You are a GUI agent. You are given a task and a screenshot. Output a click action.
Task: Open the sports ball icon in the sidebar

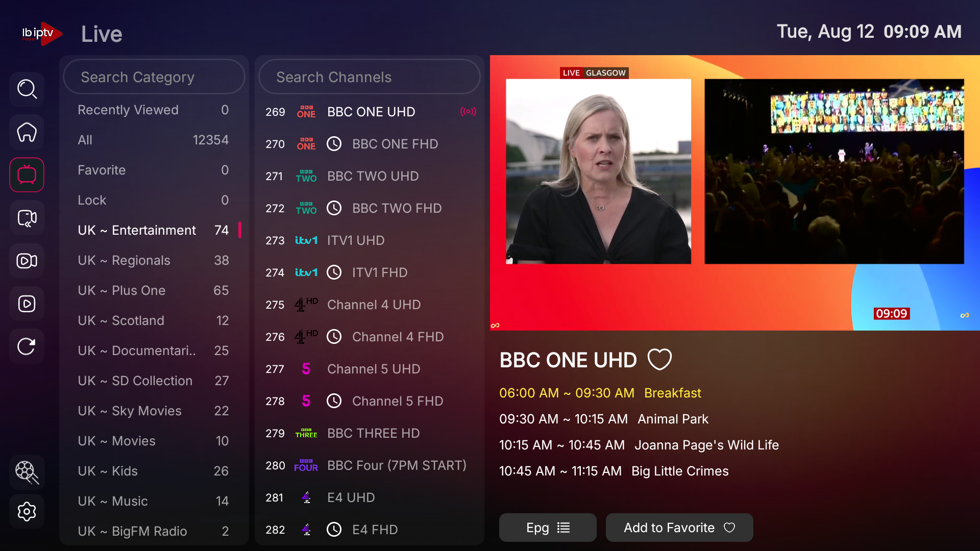pos(27,472)
